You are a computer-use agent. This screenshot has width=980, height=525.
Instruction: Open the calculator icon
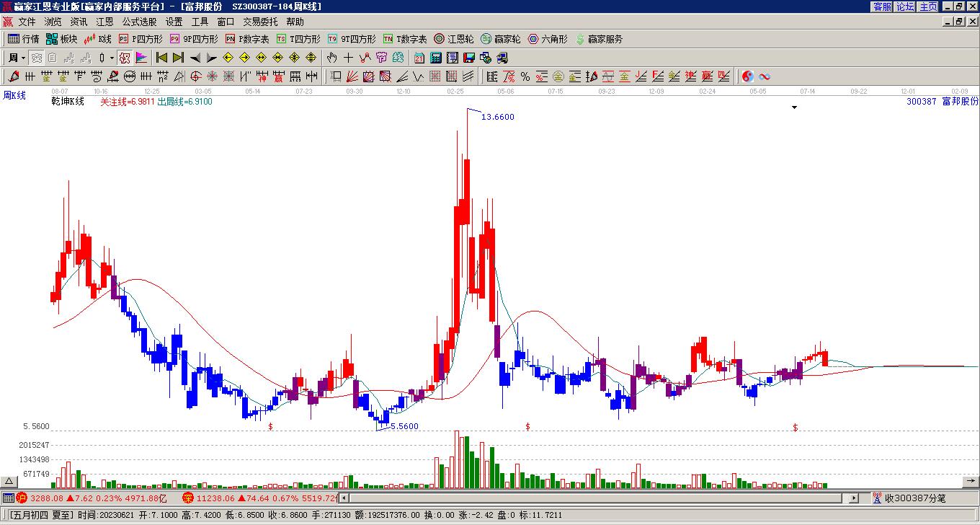pyautogui.click(x=435, y=58)
